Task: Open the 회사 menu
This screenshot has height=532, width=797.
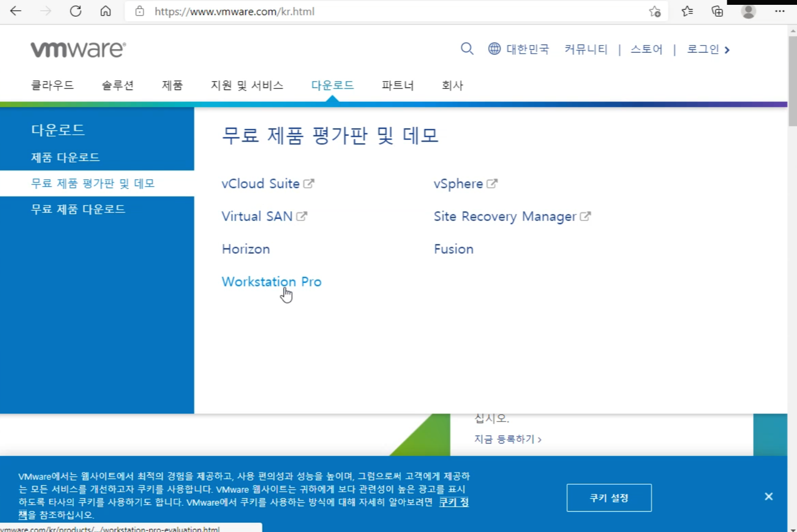Action: click(453, 85)
